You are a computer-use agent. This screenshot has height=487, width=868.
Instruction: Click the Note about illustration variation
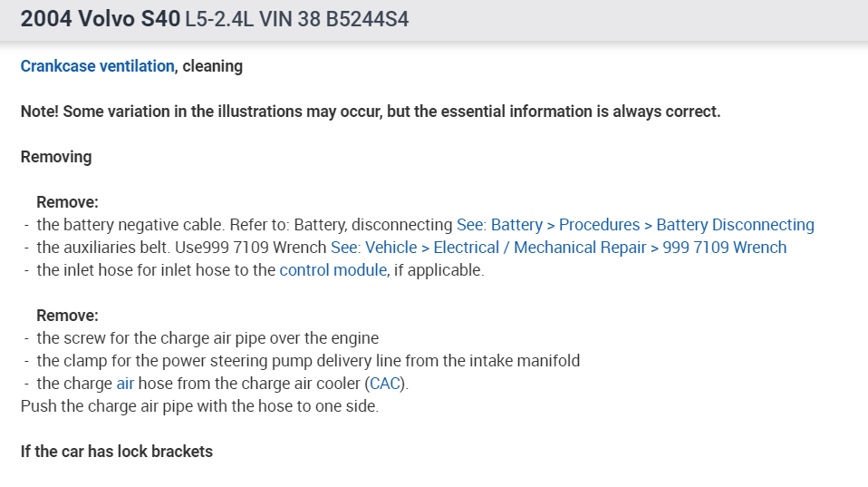[x=370, y=112]
